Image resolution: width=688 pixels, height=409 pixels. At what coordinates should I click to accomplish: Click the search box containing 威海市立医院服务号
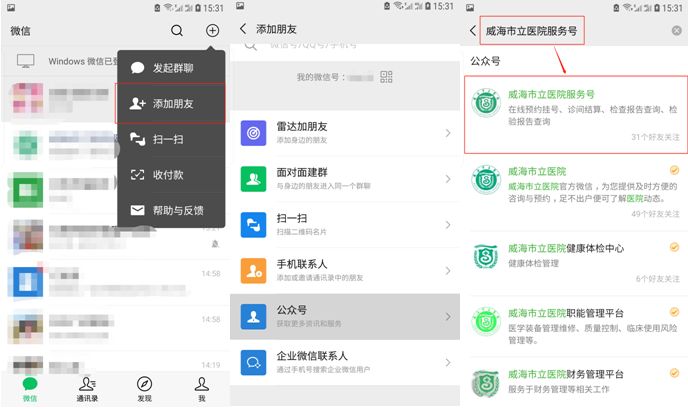532,30
